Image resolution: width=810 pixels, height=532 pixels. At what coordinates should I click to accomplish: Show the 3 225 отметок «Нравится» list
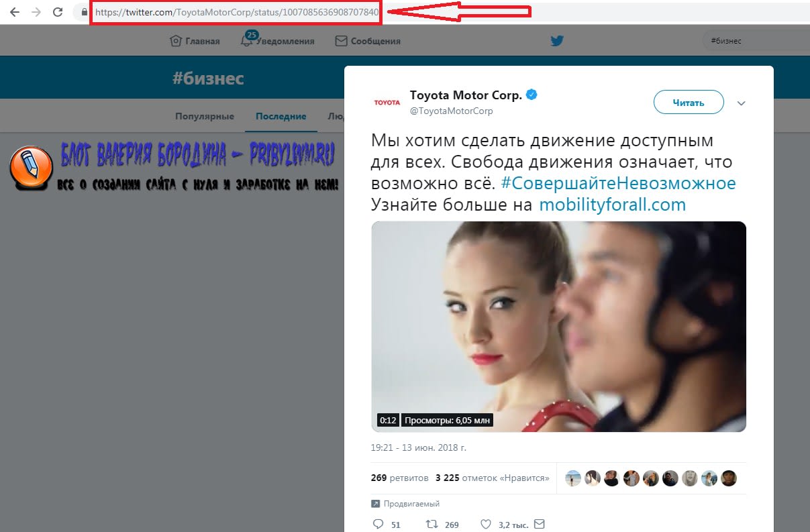492,478
